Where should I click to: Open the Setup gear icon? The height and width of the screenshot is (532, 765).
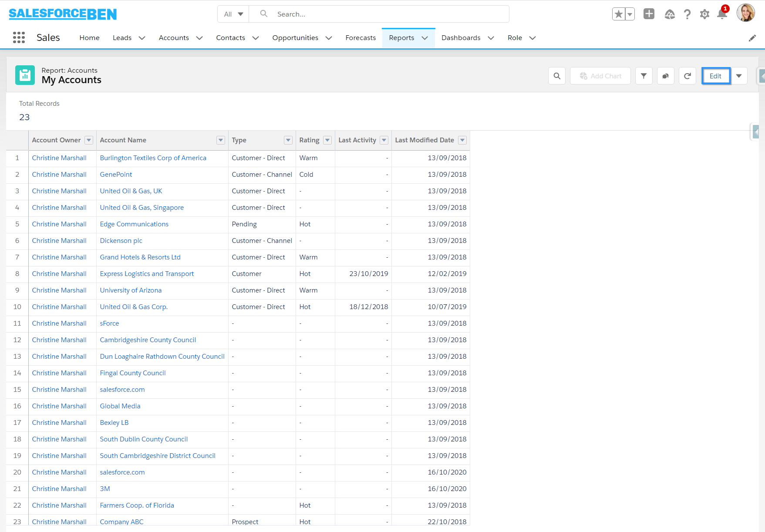click(x=704, y=14)
